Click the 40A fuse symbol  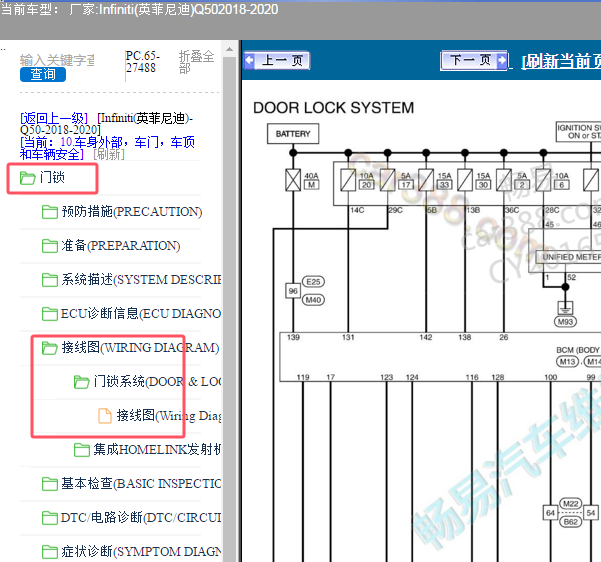pyautogui.click(x=293, y=180)
